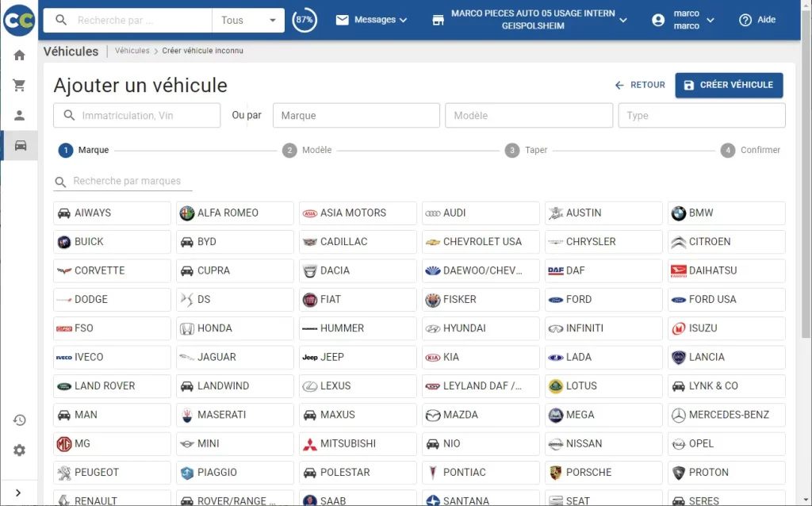The image size is (812, 506).
Task: Click the Véhicules breadcrumb link
Action: pyautogui.click(x=132, y=51)
